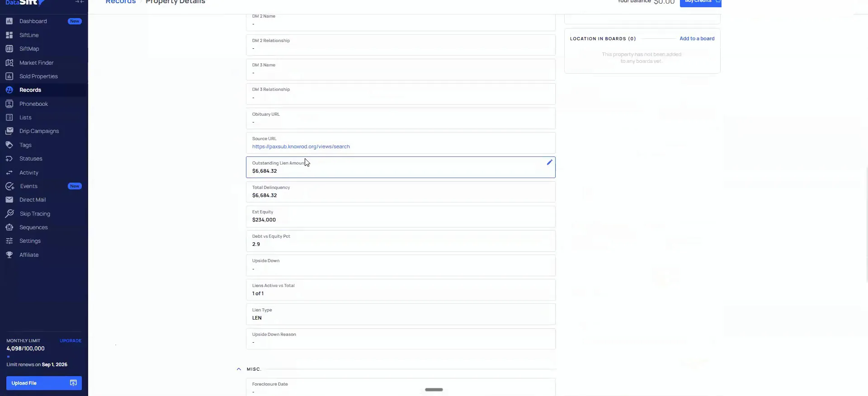Click the Sequences robot icon
Image resolution: width=868 pixels, height=396 pixels.
tap(9, 227)
